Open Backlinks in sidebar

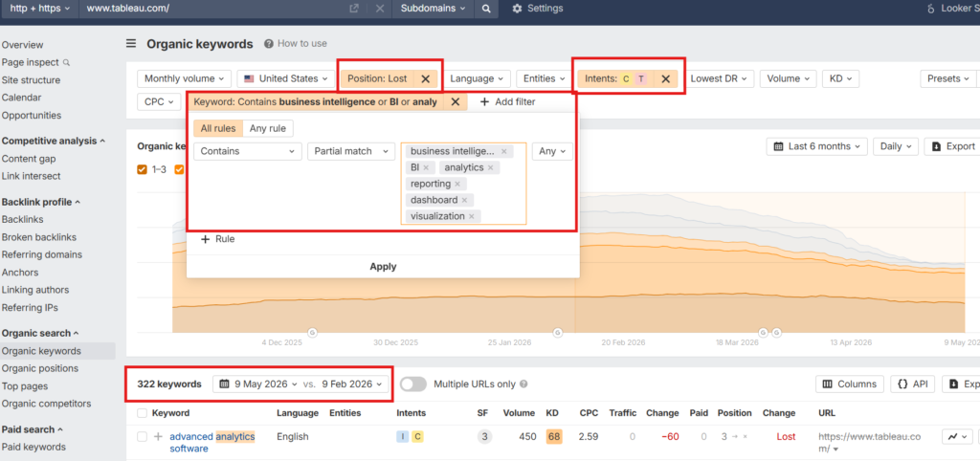click(x=22, y=219)
